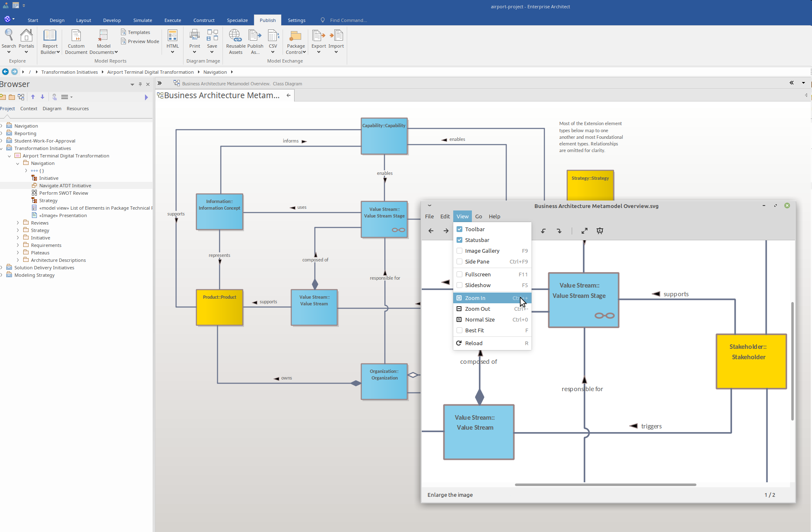The height and width of the screenshot is (532, 812).
Task: Click the rotate left icon in image viewer
Action: [x=543, y=231]
